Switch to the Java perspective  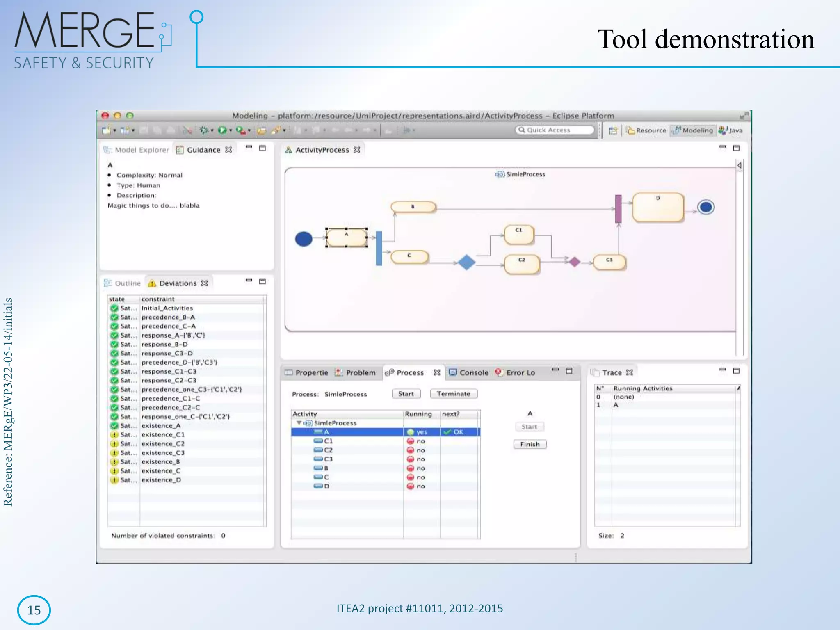tap(730, 130)
